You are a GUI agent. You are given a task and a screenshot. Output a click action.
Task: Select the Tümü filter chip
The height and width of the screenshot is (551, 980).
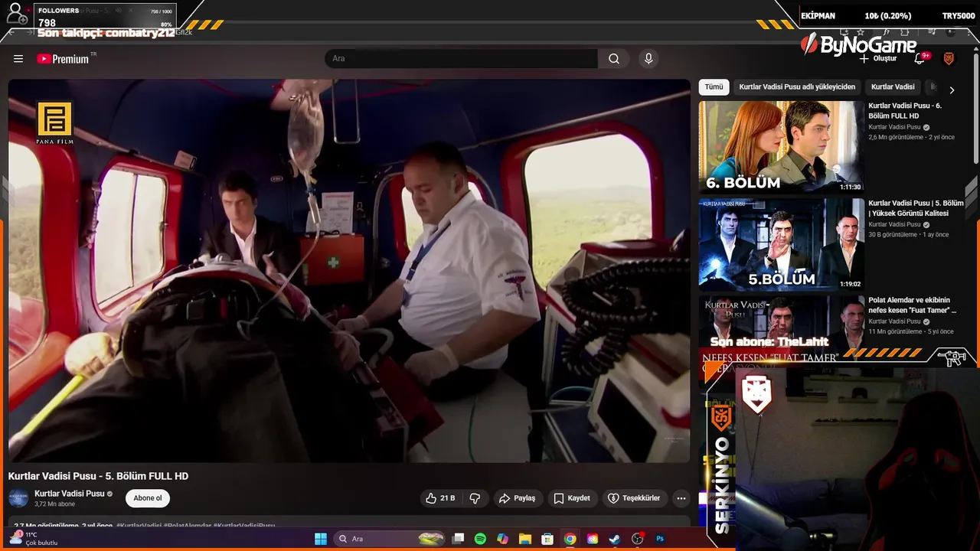[x=714, y=87]
